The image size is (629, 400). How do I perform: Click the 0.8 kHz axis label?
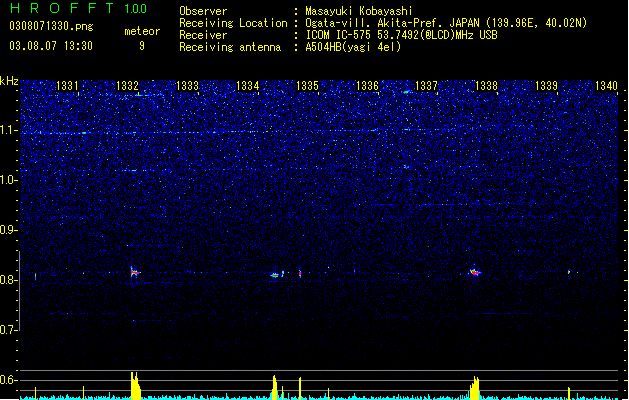(9, 280)
